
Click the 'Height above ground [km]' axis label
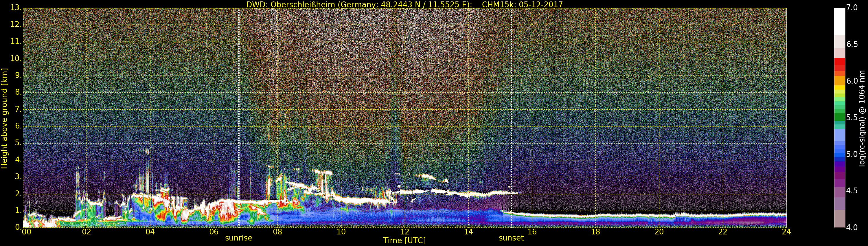click(4, 118)
